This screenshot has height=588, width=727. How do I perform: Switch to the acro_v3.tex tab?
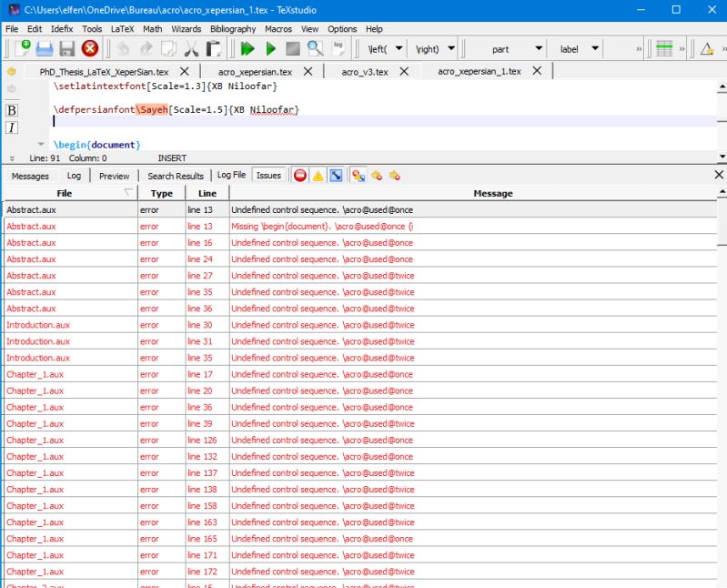pos(365,72)
